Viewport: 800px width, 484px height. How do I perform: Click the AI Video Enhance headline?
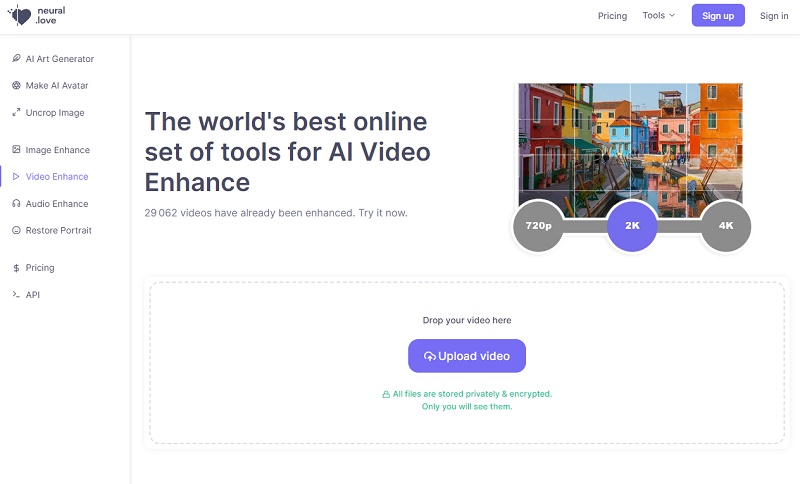288,152
